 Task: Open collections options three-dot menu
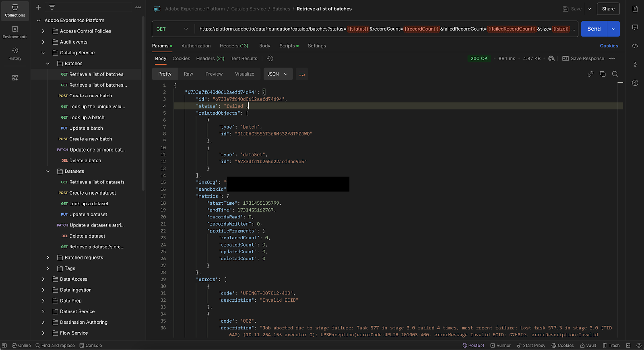138,7
